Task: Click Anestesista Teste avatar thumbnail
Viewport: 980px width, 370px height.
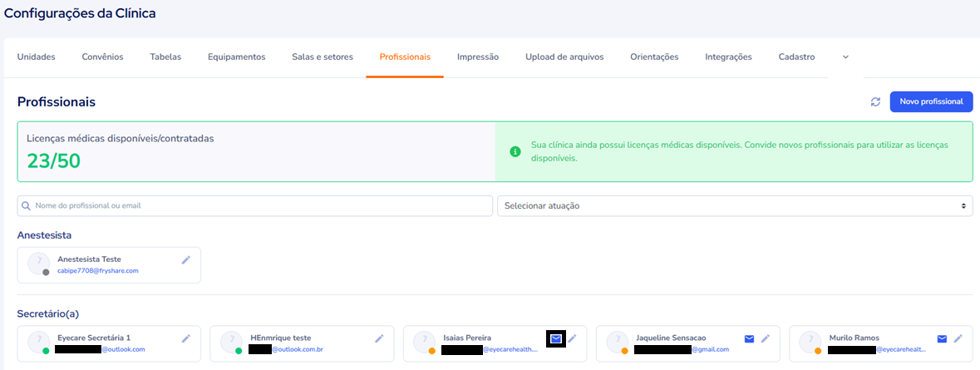Action: 38,264
